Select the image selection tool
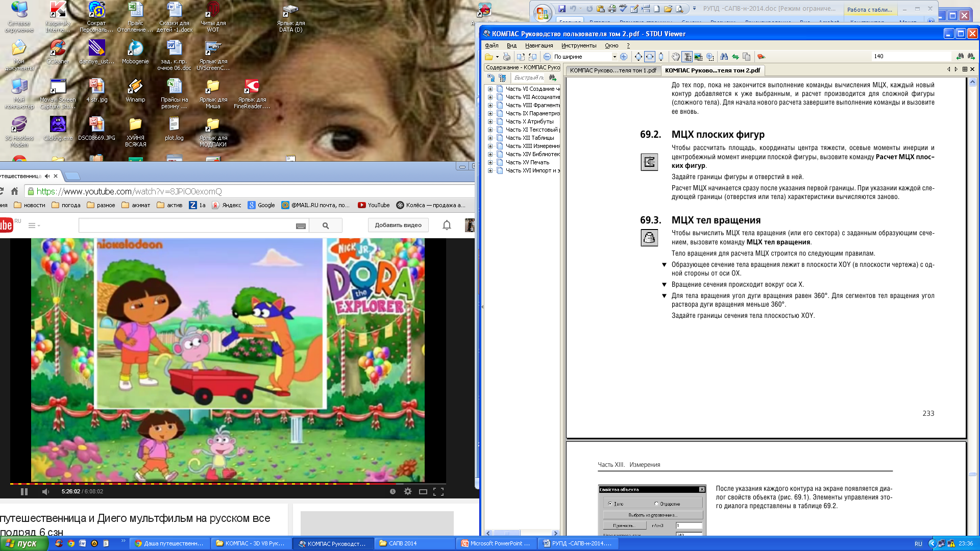980x551 pixels. pos(698,57)
